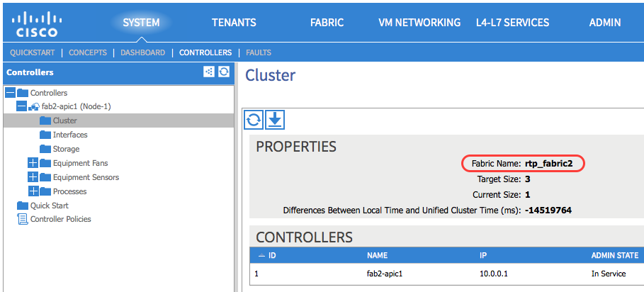
Task: Click the cluster refresh icon above Properties
Action: coord(254,120)
